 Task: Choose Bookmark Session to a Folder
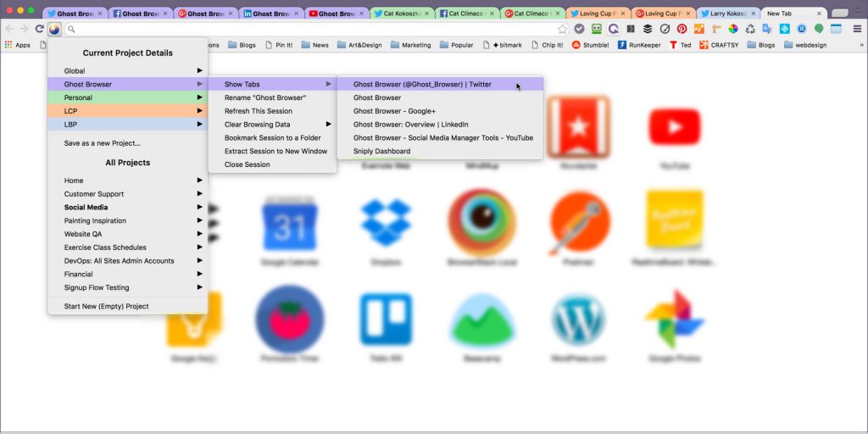272,138
